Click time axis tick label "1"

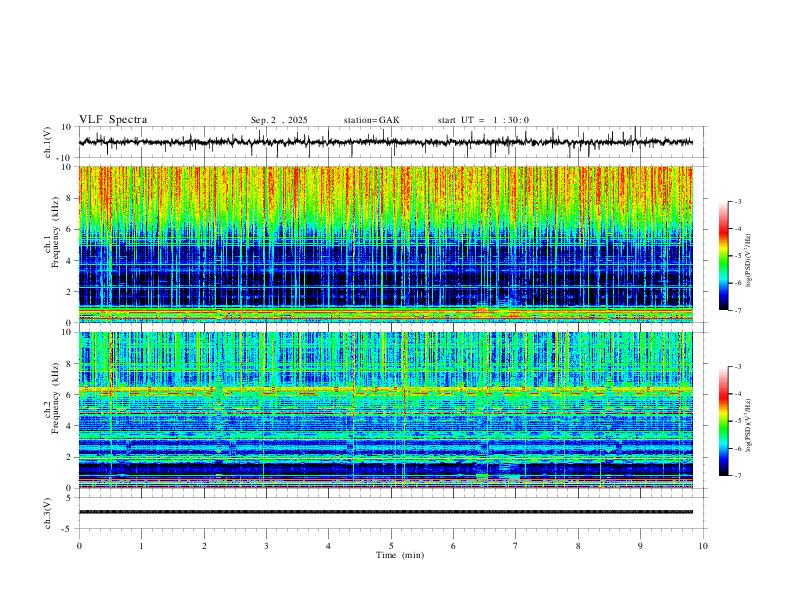click(x=141, y=546)
